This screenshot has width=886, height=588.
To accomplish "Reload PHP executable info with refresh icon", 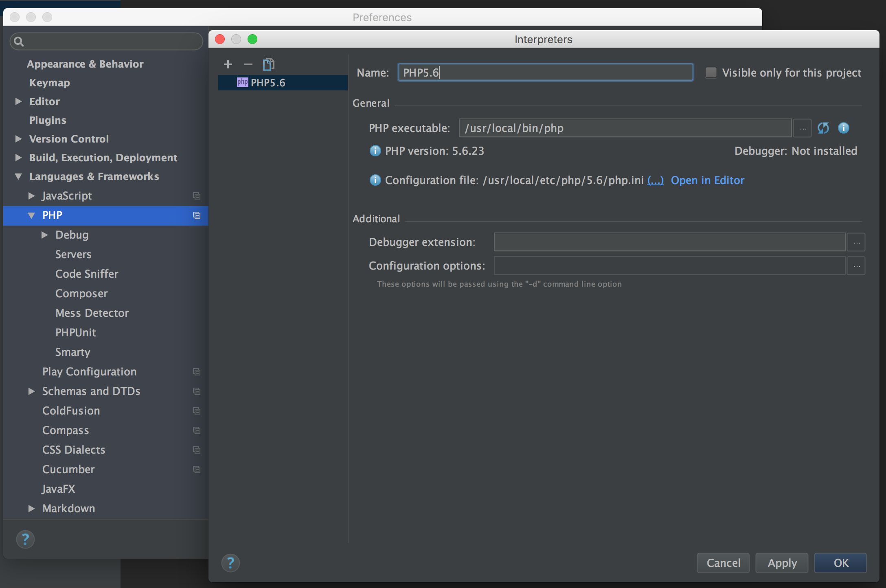I will click(x=823, y=128).
